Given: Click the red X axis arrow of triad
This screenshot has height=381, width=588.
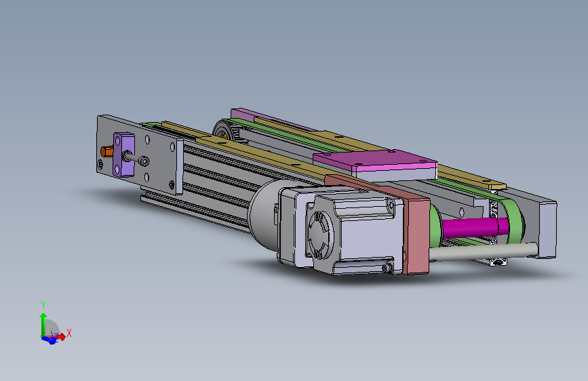Looking at the screenshot, I should pyautogui.click(x=60, y=336).
